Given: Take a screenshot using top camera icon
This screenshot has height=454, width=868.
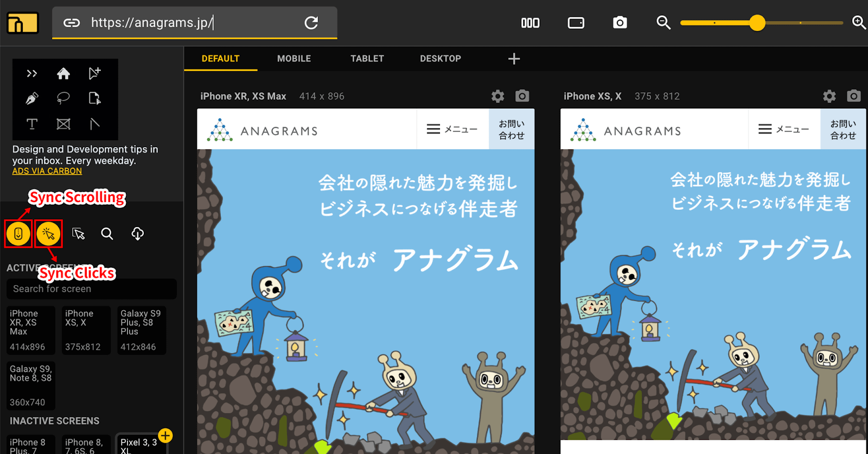Looking at the screenshot, I should (x=620, y=23).
